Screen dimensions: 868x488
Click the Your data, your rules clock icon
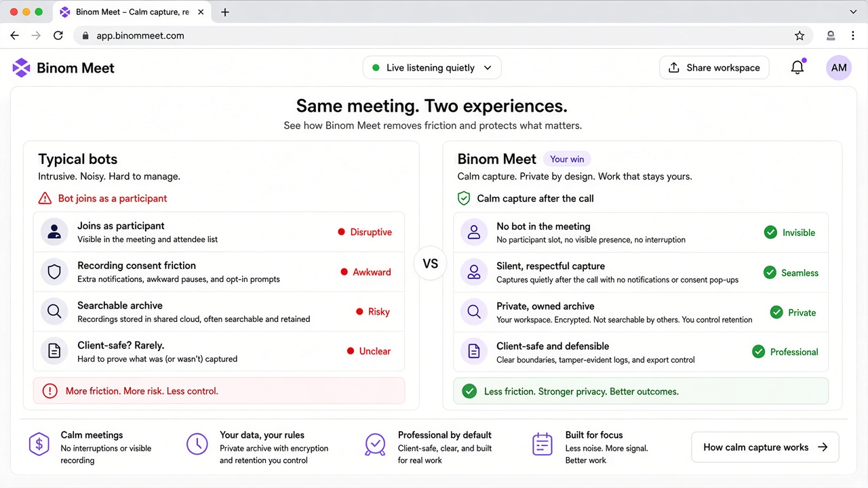(197, 445)
